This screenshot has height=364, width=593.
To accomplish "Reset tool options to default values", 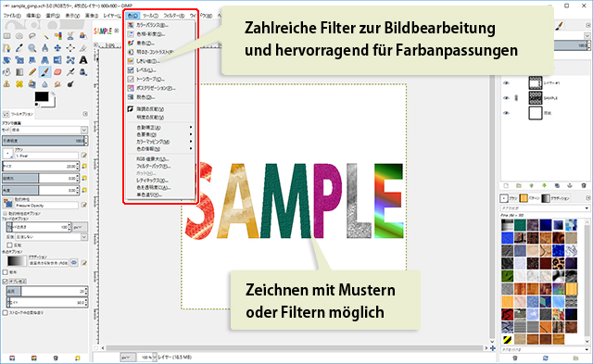I will (78, 358).
